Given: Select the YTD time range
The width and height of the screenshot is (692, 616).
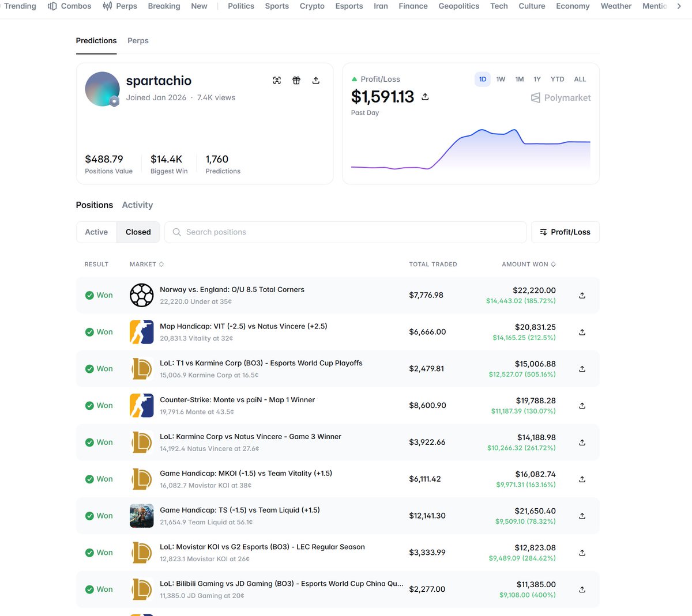Looking at the screenshot, I should [x=558, y=80].
